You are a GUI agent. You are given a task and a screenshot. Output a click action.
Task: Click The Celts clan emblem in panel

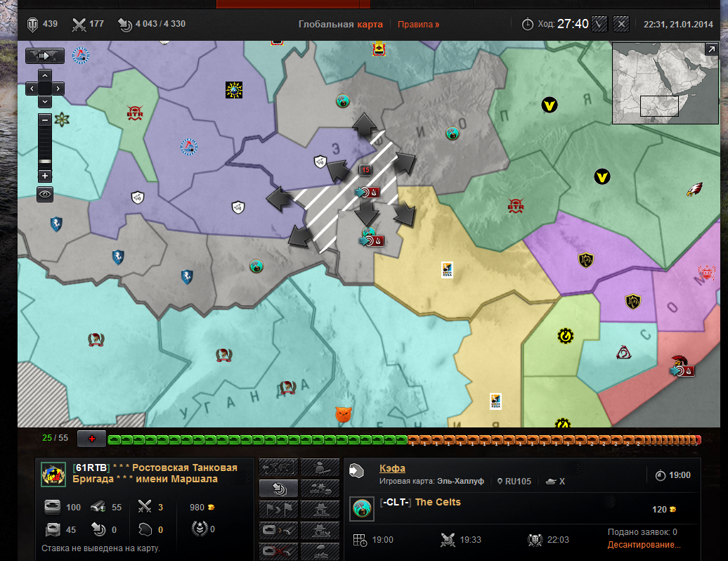point(362,508)
